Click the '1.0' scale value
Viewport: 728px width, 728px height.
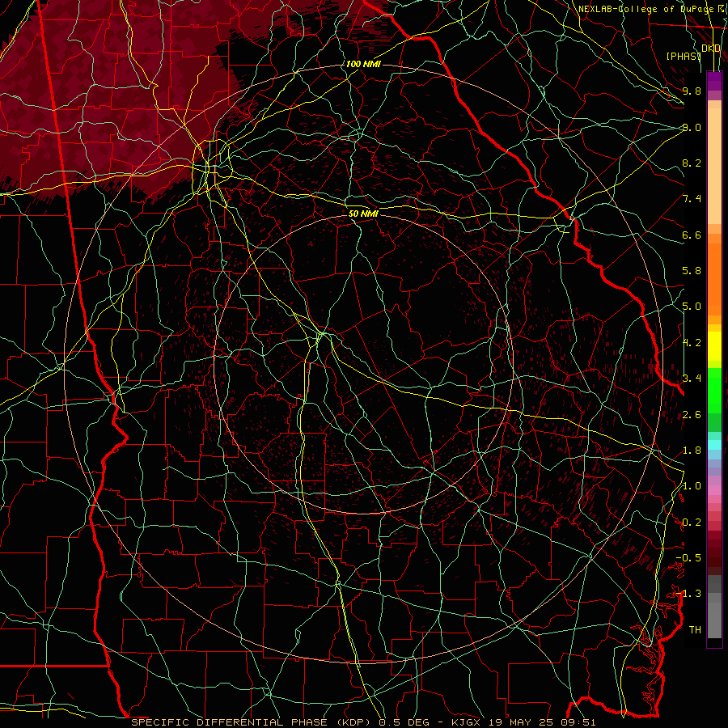coord(692,486)
